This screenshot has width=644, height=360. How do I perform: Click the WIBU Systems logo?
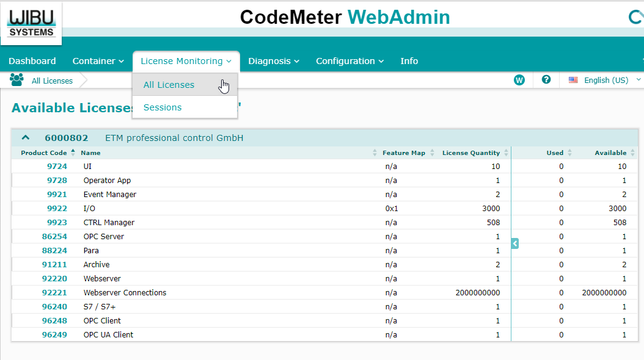point(31,23)
